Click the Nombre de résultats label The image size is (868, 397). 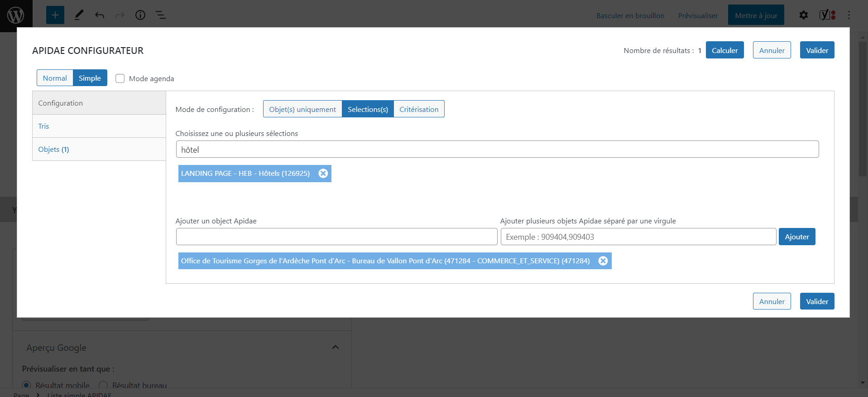point(658,51)
